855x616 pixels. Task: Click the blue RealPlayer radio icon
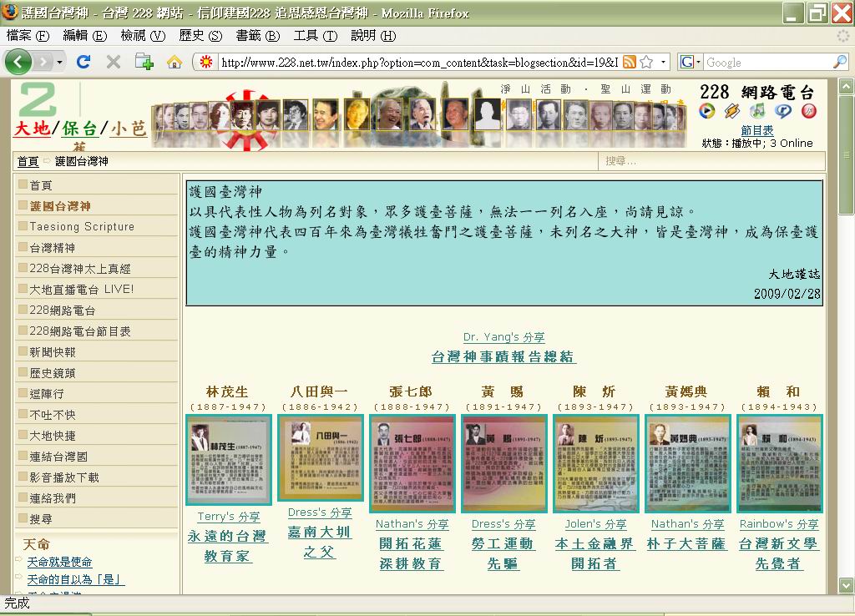pos(783,111)
